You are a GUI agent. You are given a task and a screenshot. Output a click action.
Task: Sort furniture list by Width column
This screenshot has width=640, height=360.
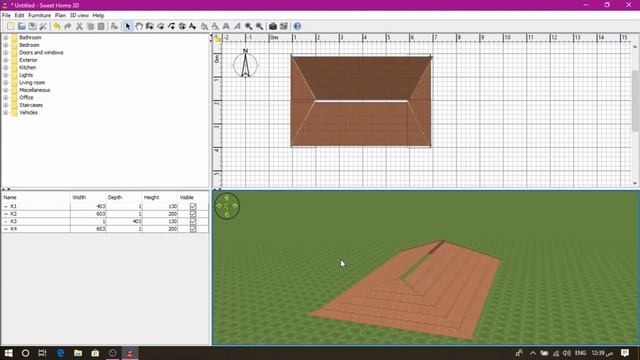[88, 197]
